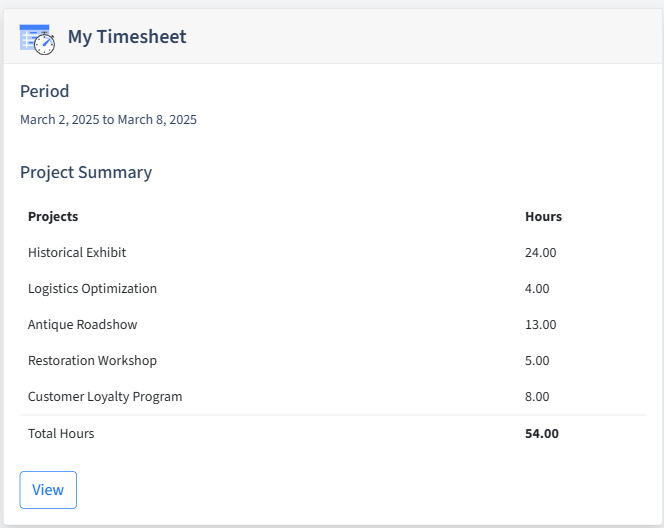Select the Antique Roadshow project

tap(83, 324)
